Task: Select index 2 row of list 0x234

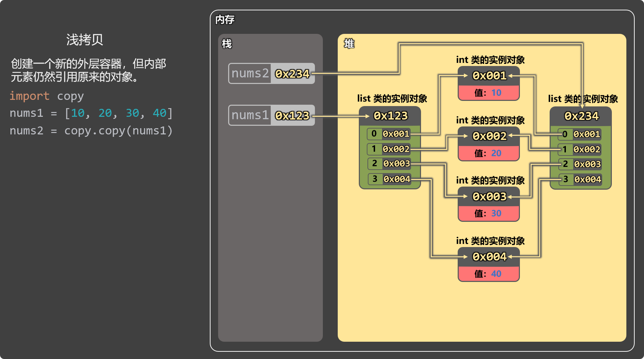Action: click(x=580, y=164)
